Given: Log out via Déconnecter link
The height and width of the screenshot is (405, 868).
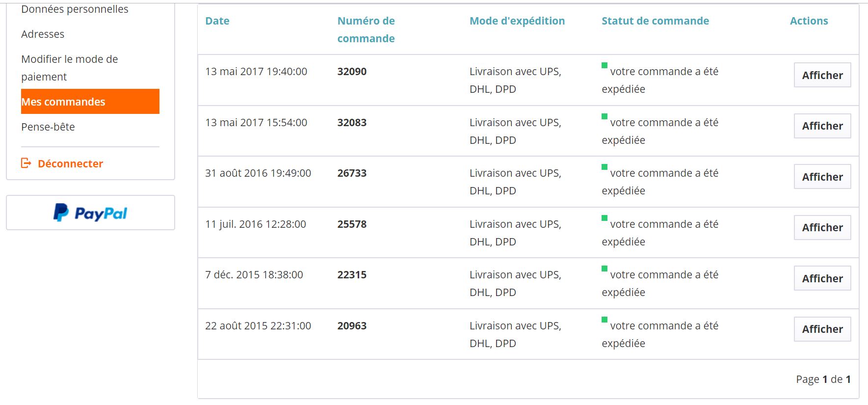Looking at the screenshot, I should [70, 163].
